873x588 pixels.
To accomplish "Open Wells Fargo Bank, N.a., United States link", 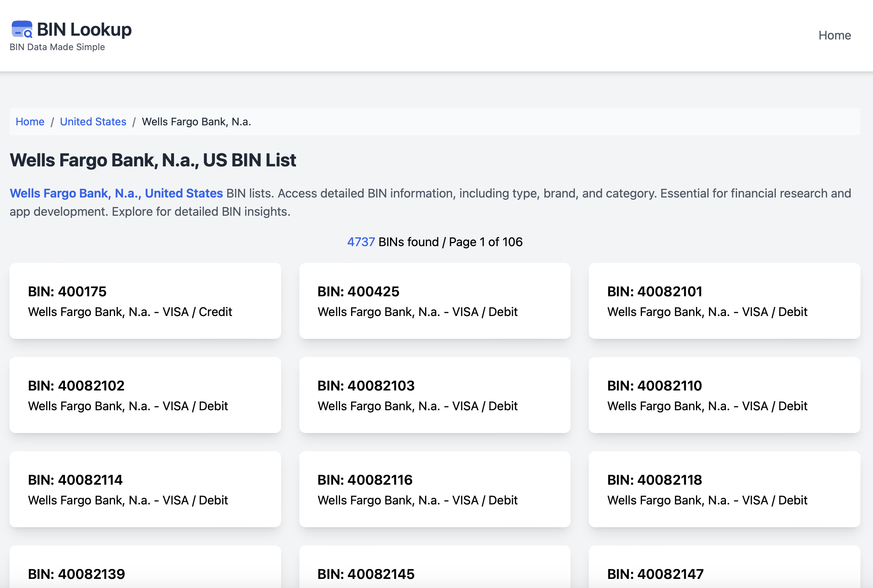I will click(116, 193).
